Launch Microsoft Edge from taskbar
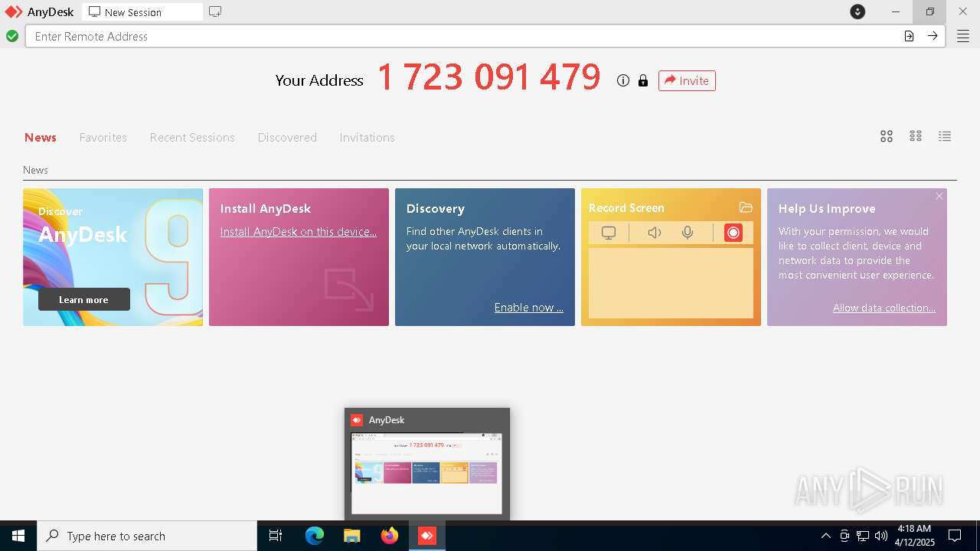This screenshot has height=551, width=980. [x=315, y=536]
